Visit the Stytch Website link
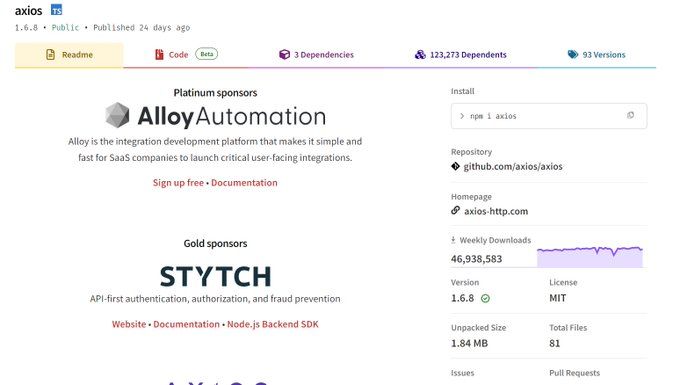This screenshot has height=385, width=680. [129, 324]
